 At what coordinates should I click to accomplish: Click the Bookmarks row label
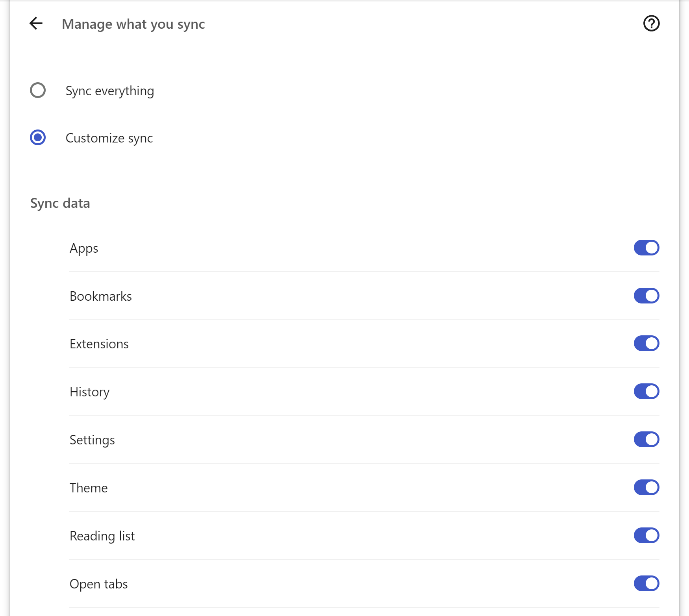click(x=101, y=296)
